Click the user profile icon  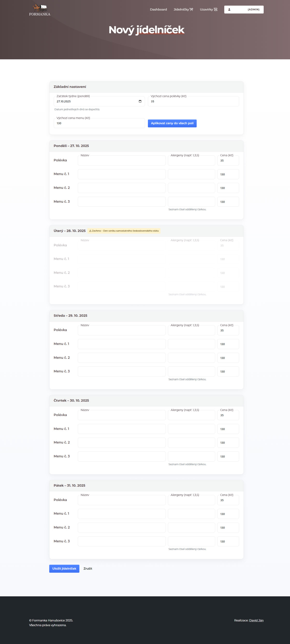(229, 9)
